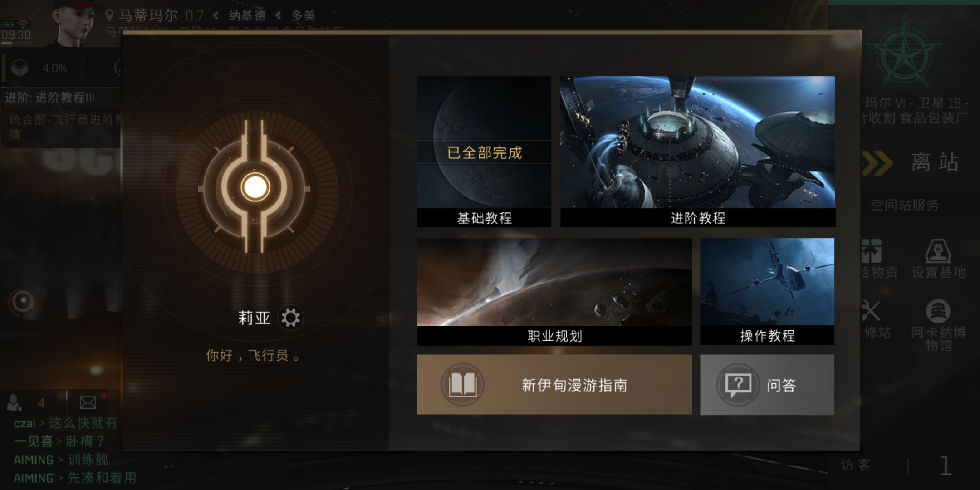Expand the 马蒂玛尔 location breadcrumb
The width and height of the screenshot is (980, 490).
click(x=147, y=15)
